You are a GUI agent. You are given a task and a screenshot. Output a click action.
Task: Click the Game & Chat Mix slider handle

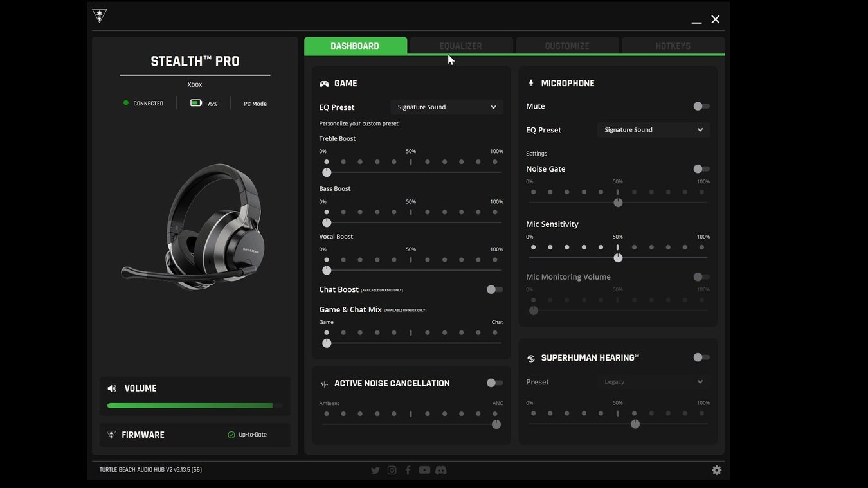point(327,343)
